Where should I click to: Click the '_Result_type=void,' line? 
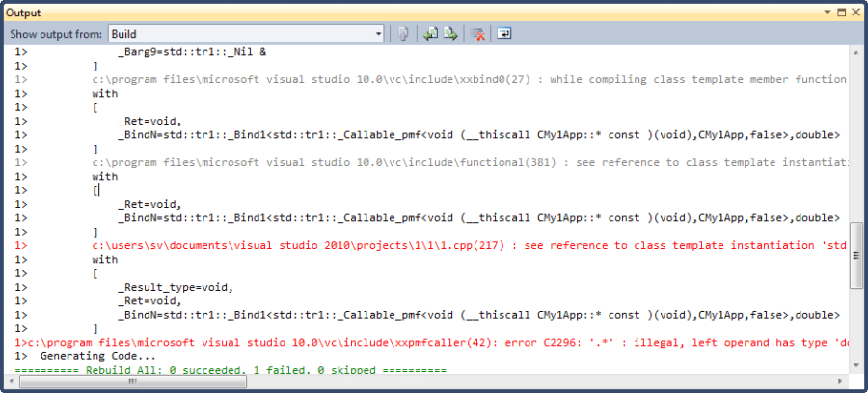pos(176,287)
